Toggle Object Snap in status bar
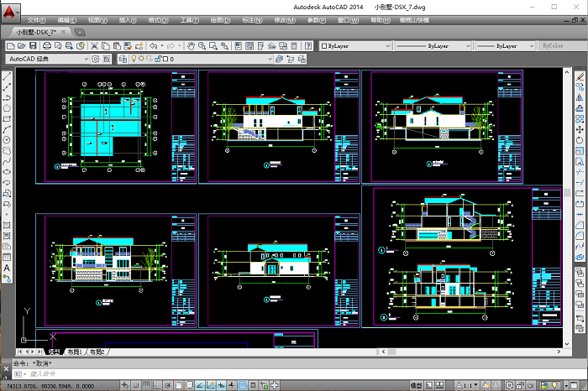588x391 pixels. click(178, 385)
